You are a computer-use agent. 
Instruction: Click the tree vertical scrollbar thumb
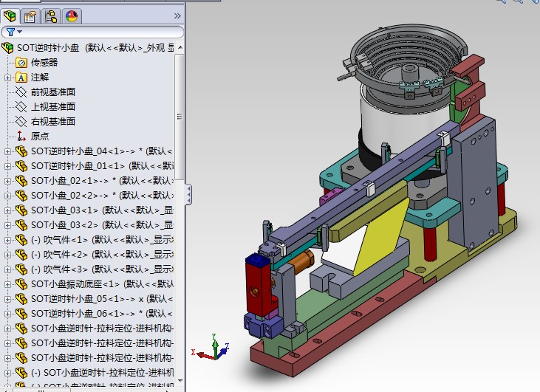click(180, 117)
